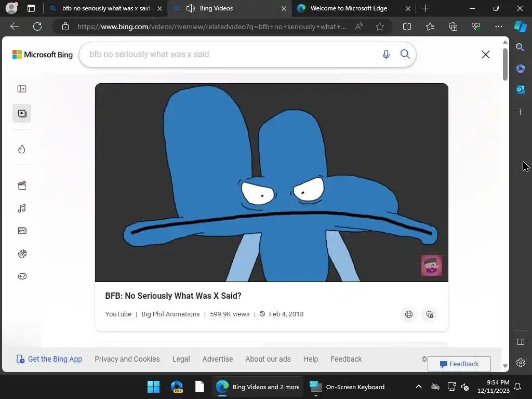Open a new tab with plus button

425,8
